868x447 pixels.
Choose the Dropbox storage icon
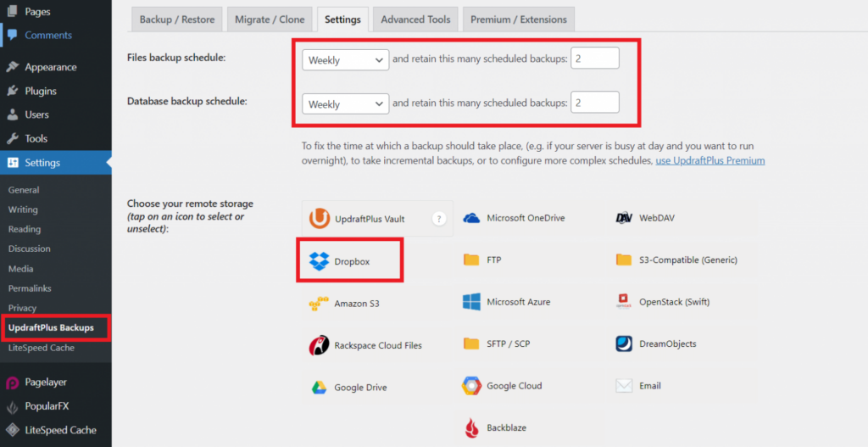click(x=319, y=261)
